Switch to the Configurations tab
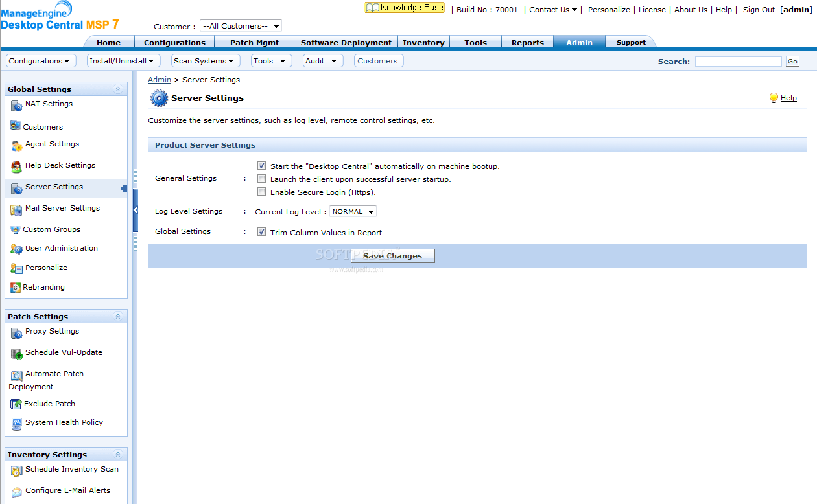Image resolution: width=817 pixels, height=504 pixels. [175, 42]
